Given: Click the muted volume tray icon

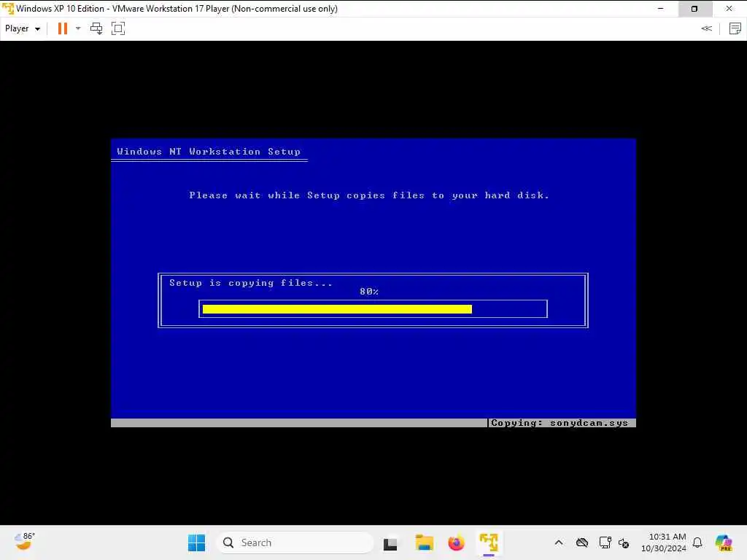Looking at the screenshot, I should point(624,542).
